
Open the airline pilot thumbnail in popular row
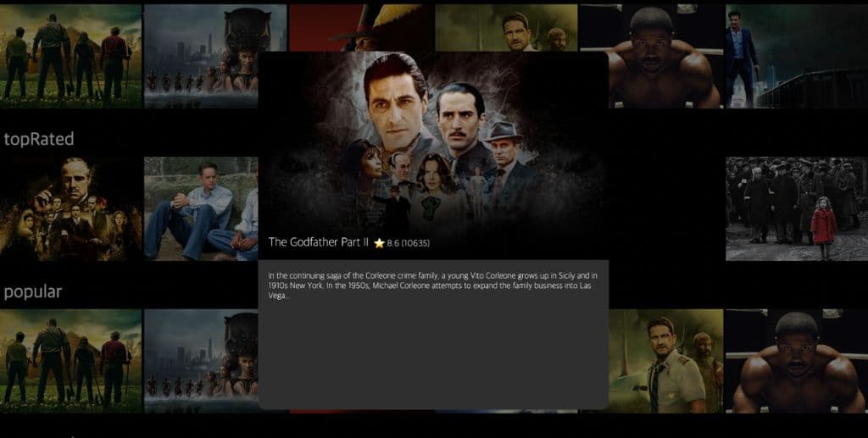[666, 361]
